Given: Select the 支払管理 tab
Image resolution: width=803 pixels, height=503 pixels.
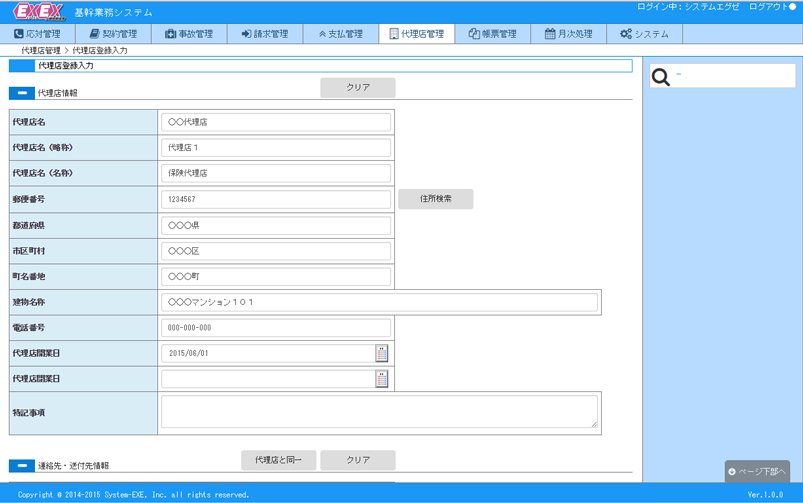Looking at the screenshot, I should (x=340, y=34).
